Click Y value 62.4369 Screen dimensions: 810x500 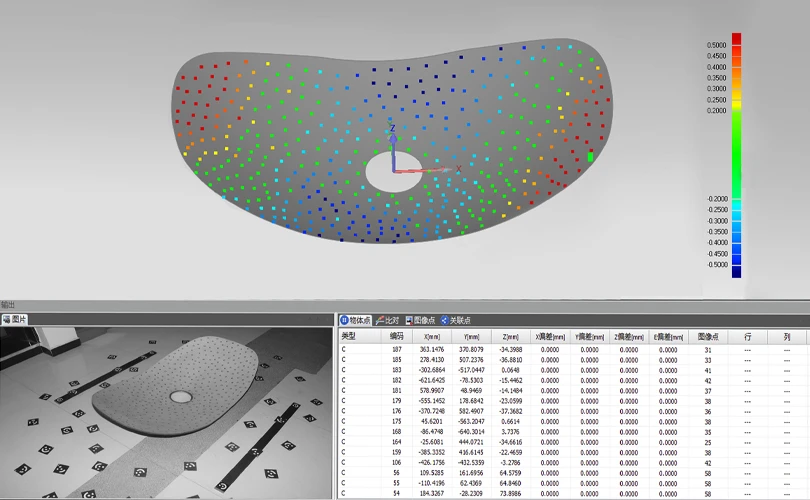[x=471, y=483]
